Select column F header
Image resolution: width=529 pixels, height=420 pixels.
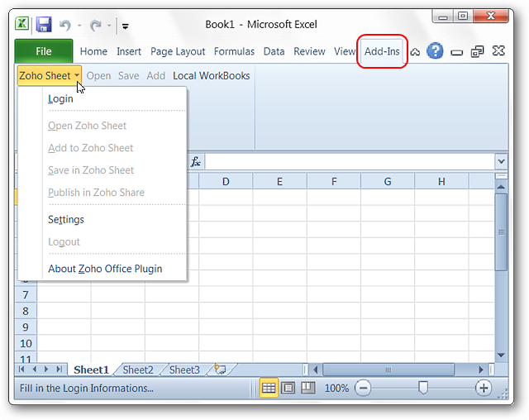[x=334, y=182]
